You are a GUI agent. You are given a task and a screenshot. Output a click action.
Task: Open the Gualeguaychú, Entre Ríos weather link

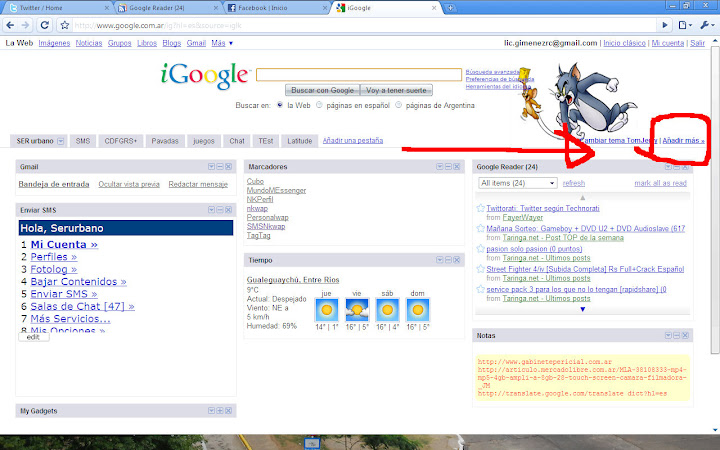pyautogui.click(x=293, y=280)
